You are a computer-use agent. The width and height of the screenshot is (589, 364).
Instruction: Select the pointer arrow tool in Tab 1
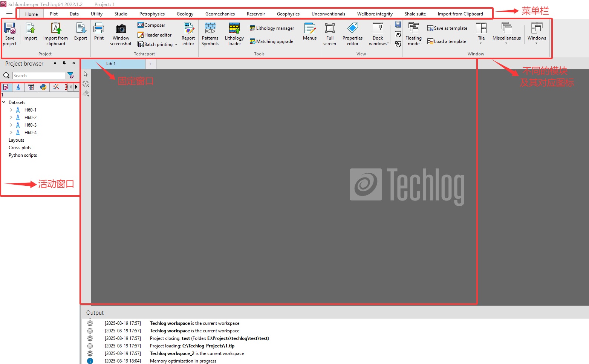pyautogui.click(x=86, y=74)
